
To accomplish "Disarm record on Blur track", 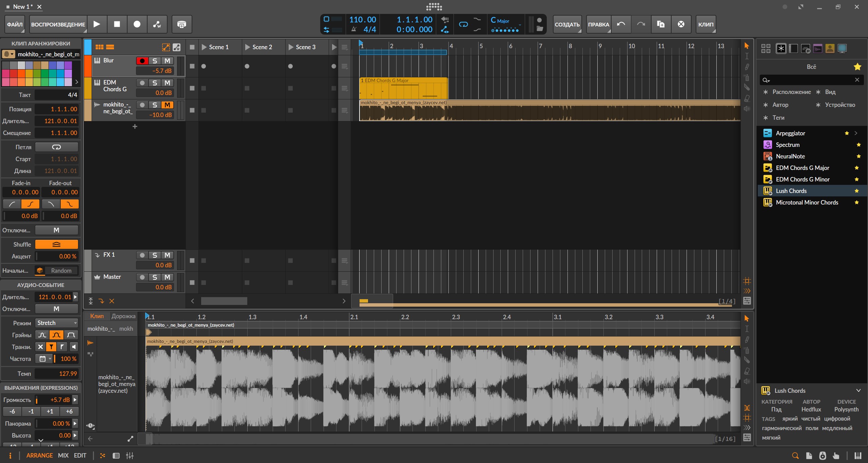I will click(x=142, y=61).
